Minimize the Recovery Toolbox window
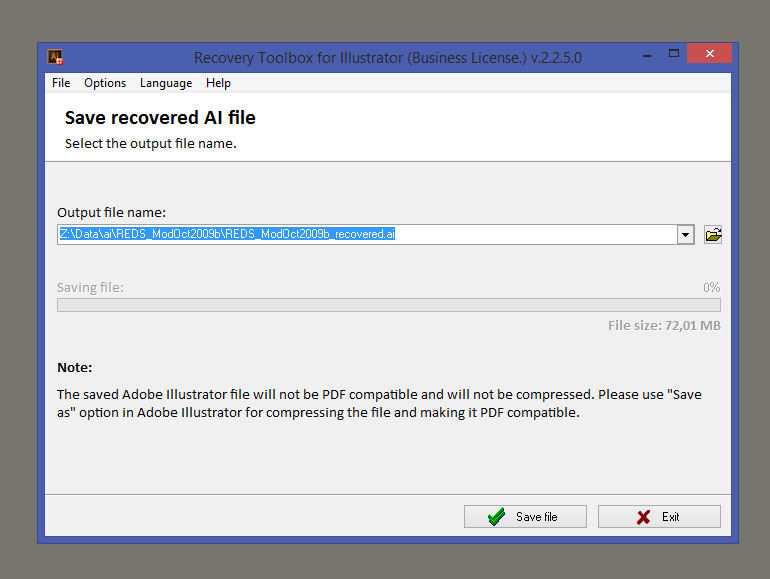The width and height of the screenshot is (770, 579). [x=647, y=55]
